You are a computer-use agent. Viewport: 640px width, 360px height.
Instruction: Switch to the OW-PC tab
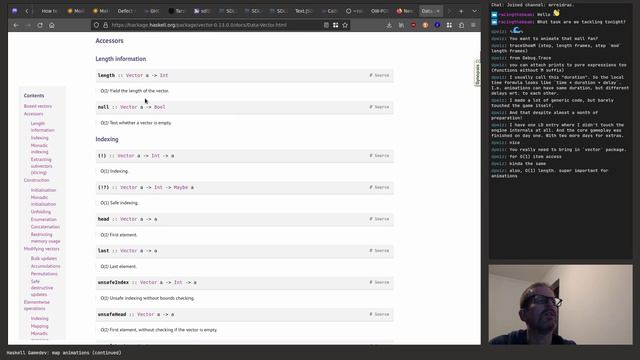pyautogui.click(x=379, y=11)
